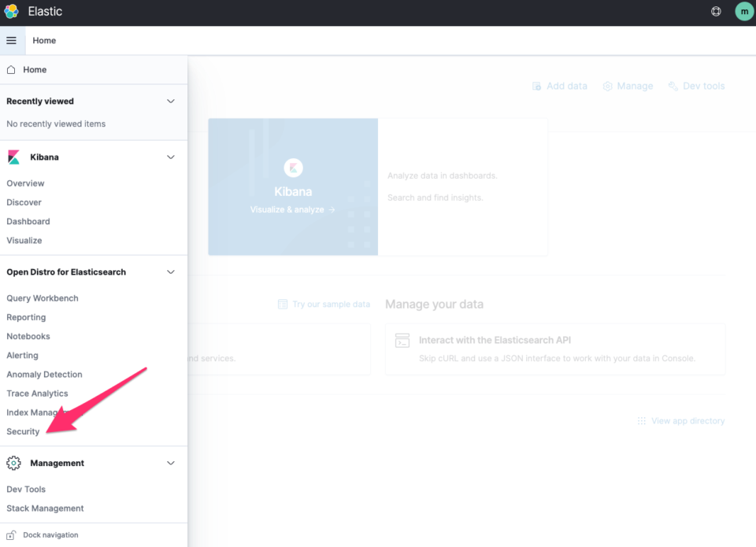The height and width of the screenshot is (547, 756).
Task: Open Interact with the Elasticsearch API card
Action: click(x=555, y=349)
